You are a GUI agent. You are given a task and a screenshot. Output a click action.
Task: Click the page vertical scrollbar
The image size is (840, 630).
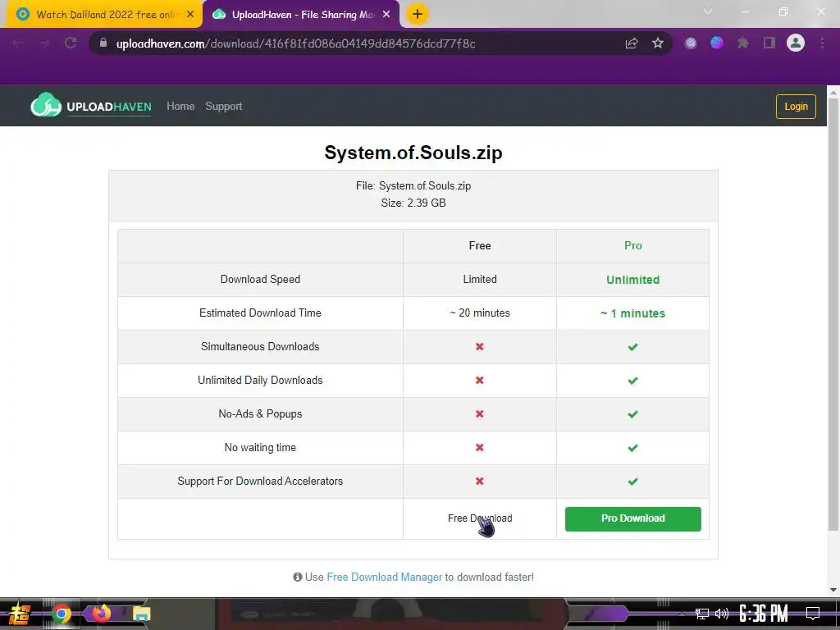tap(833, 313)
